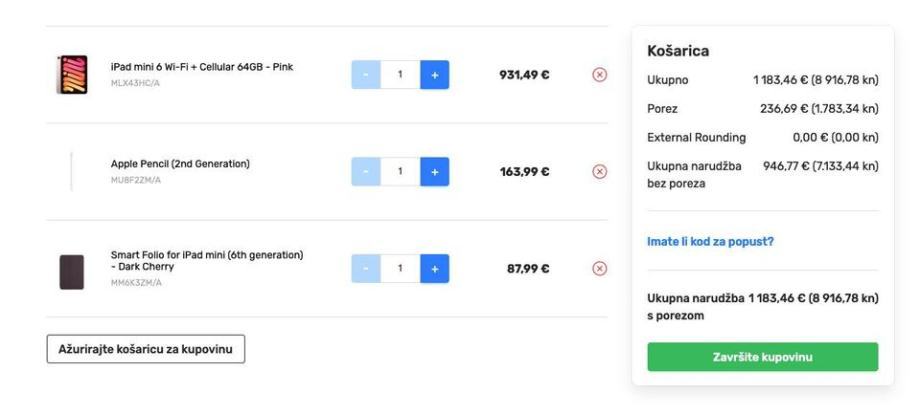Click the iPad mini 6 quantity field

(x=400, y=75)
